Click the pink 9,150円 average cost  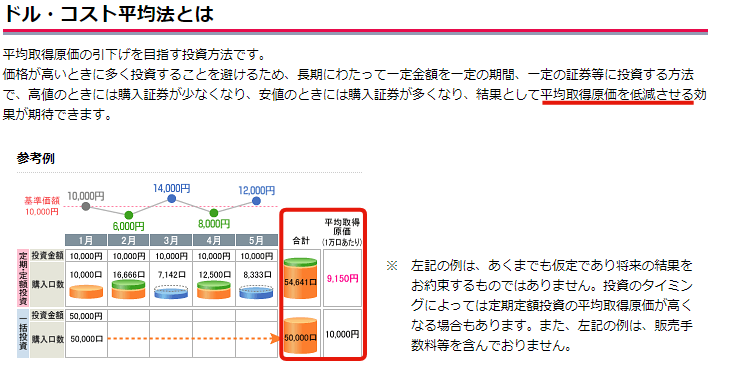tap(343, 279)
